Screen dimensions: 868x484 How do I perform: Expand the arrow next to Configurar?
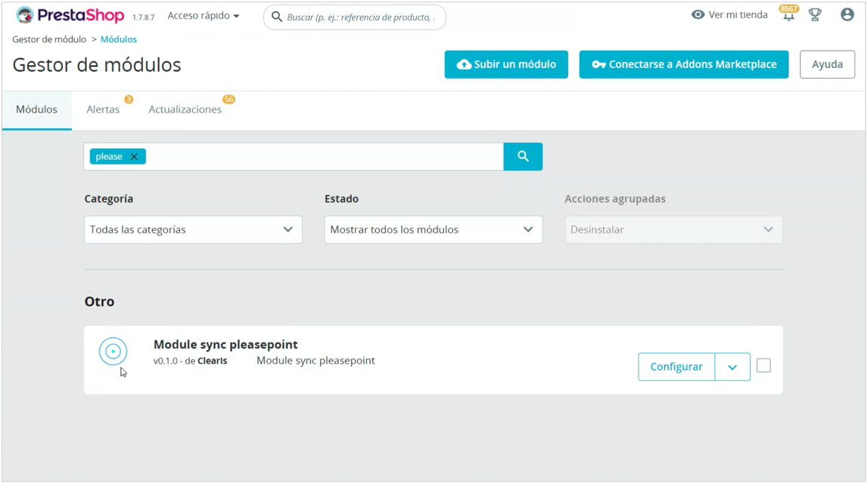(732, 367)
